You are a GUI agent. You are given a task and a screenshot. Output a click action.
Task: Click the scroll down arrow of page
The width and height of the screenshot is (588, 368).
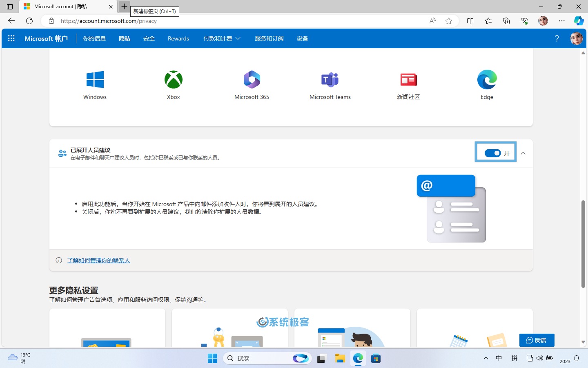583,342
